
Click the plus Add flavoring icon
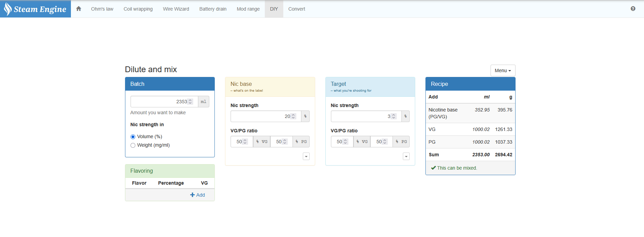coord(193,195)
